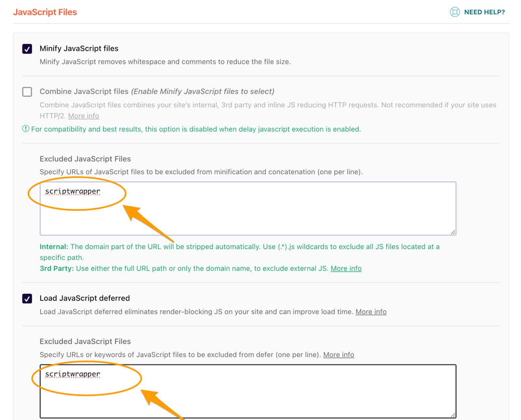Click scriptwrapper text in defer exclusions box
Viewport: 521px width, 420px height.
[72, 374]
